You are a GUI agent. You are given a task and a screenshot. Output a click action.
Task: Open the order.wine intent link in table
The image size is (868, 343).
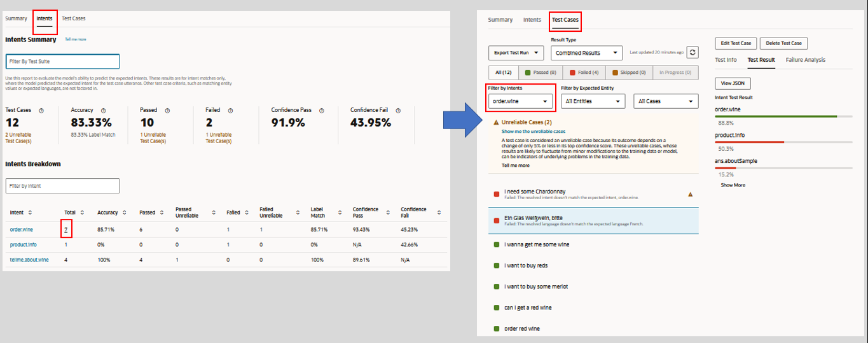pos(21,230)
